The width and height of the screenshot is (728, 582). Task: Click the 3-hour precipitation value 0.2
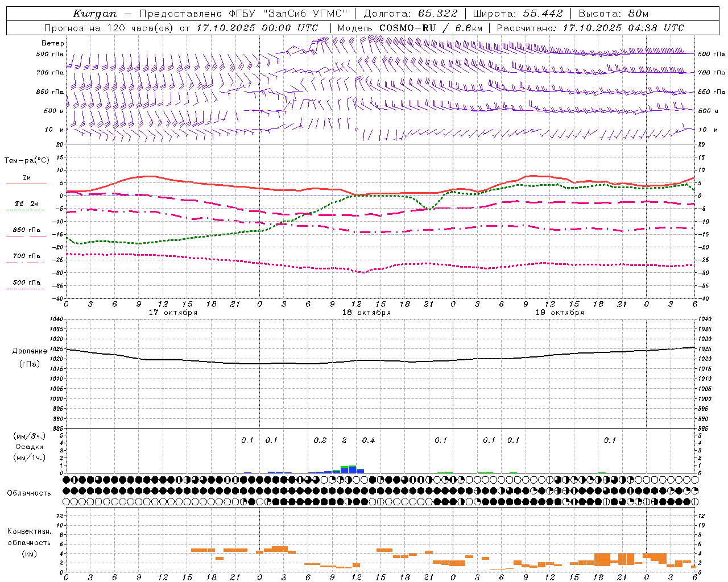[x=320, y=440]
